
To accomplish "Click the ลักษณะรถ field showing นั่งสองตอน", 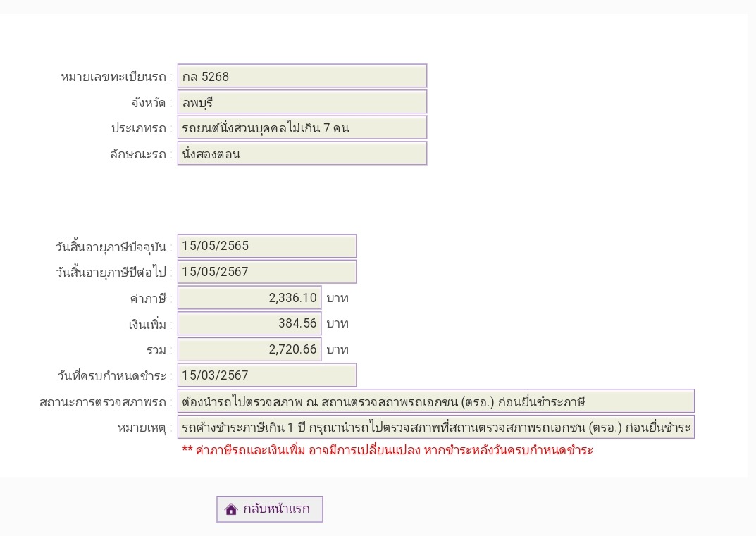I will pos(302,154).
